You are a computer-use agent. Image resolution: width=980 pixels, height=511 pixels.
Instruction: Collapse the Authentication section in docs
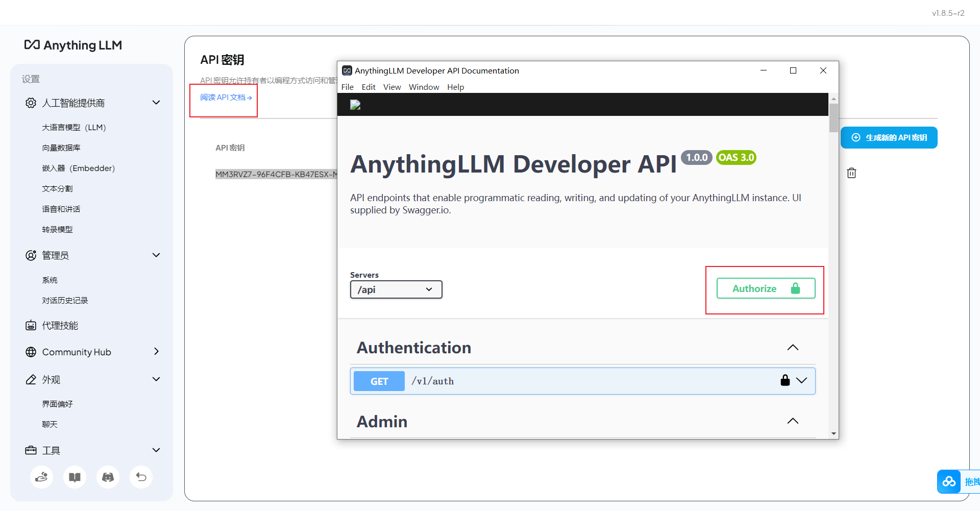coord(793,348)
